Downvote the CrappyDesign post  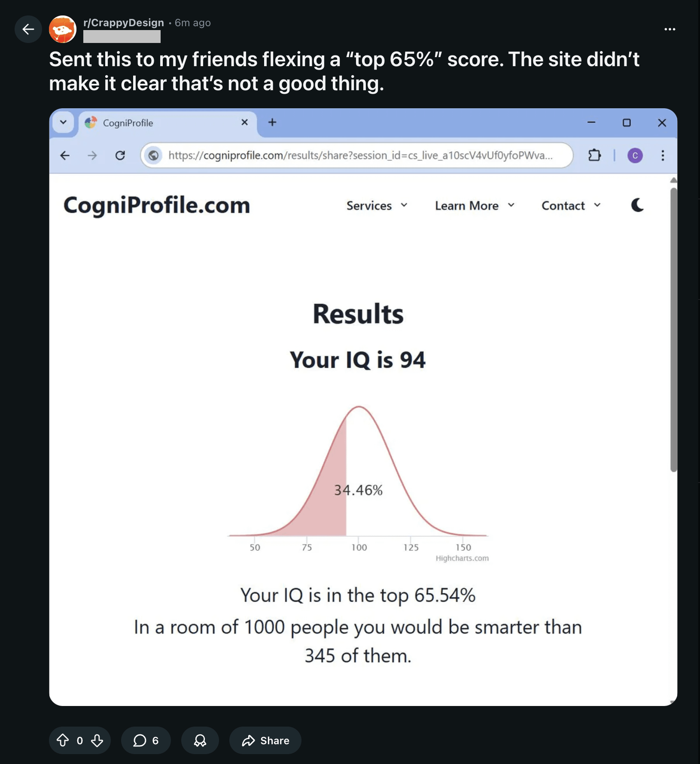coord(97,740)
